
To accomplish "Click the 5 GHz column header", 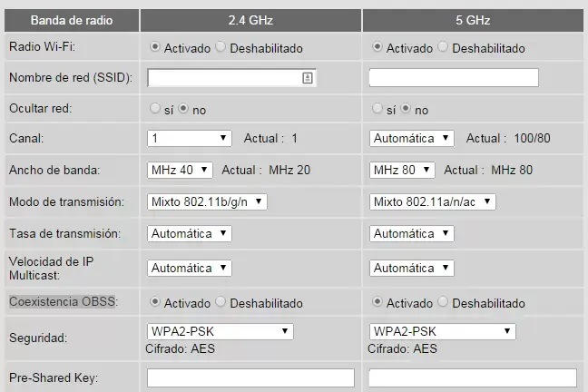I will click(x=472, y=19).
